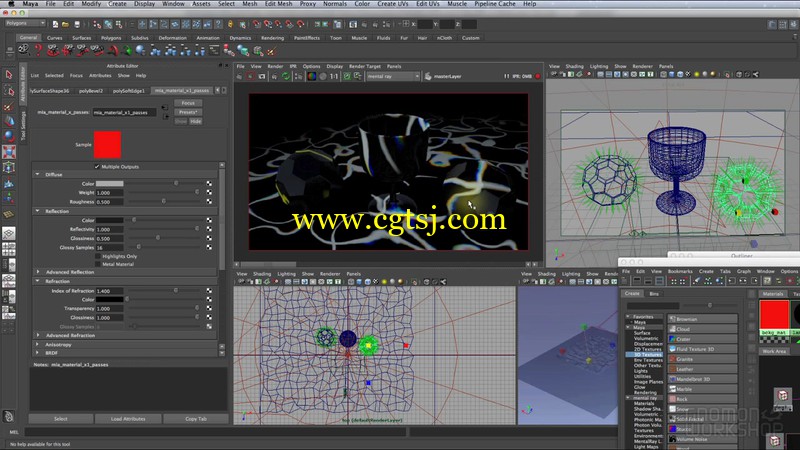The image size is (800, 450).
Task: Toggle the Multiple Outputs checkbox
Action: [97, 166]
